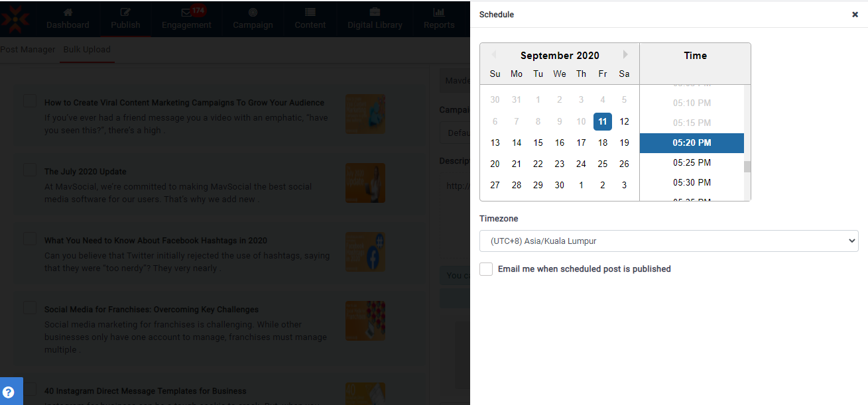Select September 18 in the calendar
This screenshot has height=405, width=868.
click(x=603, y=143)
